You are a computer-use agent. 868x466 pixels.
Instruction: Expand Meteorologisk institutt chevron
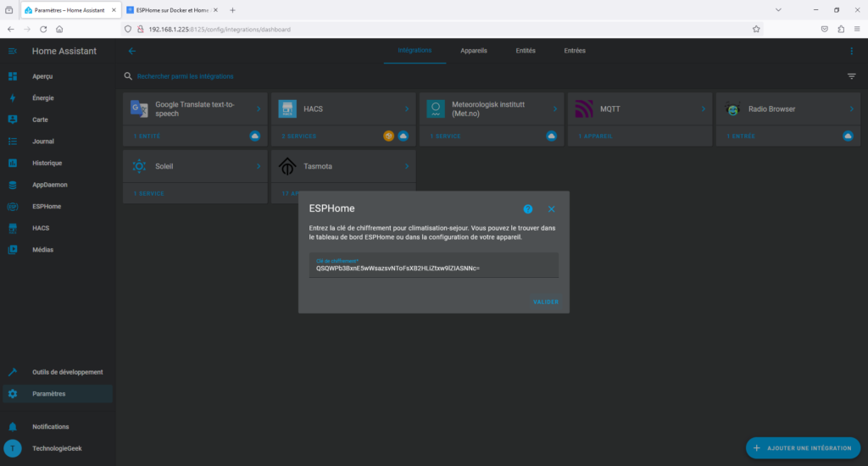click(x=555, y=109)
